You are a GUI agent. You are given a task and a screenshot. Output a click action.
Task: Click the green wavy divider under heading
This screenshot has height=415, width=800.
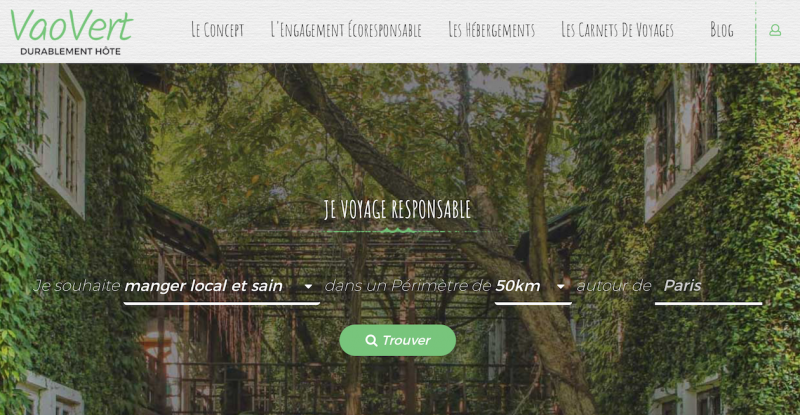[x=398, y=231]
